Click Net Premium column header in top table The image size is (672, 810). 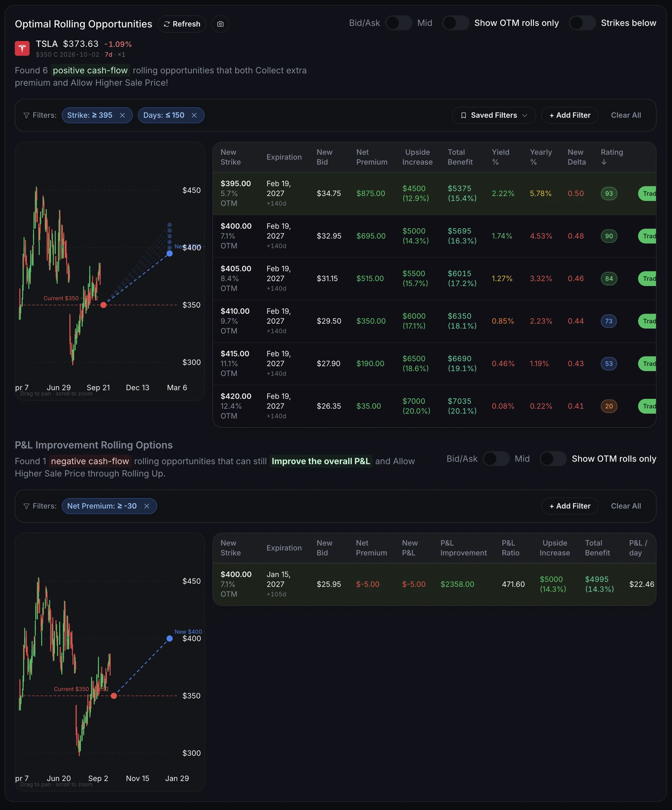click(x=372, y=157)
